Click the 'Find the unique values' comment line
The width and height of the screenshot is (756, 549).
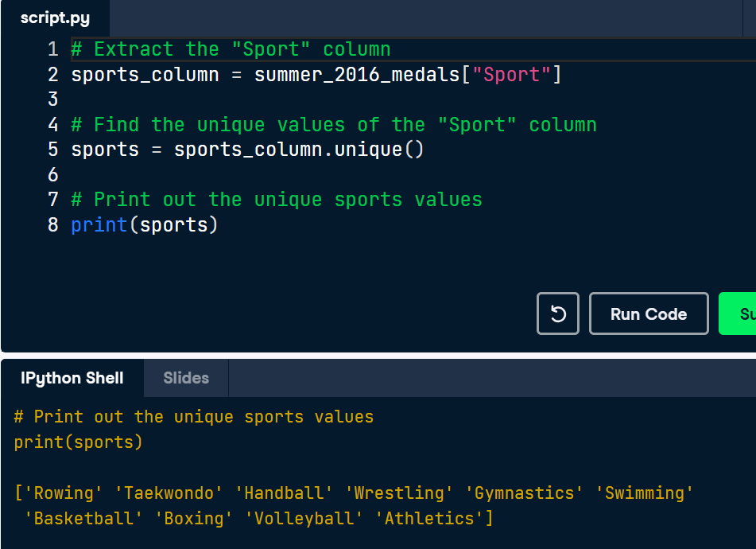(x=334, y=125)
